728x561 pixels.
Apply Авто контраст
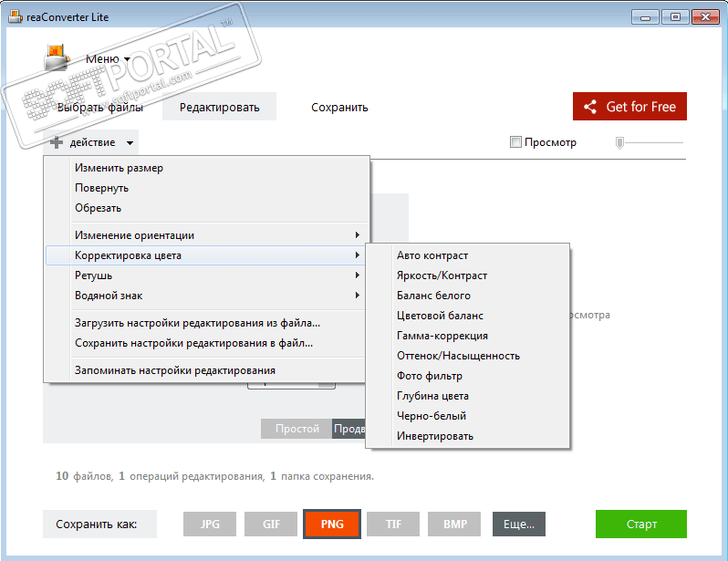467,255
